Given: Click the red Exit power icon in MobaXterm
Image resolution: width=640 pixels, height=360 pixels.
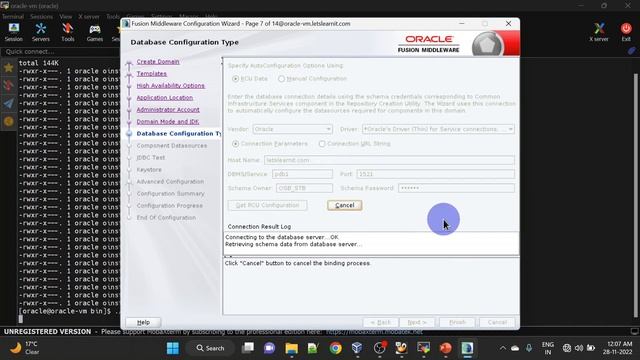Looking at the screenshot, I should pos(626,32).
